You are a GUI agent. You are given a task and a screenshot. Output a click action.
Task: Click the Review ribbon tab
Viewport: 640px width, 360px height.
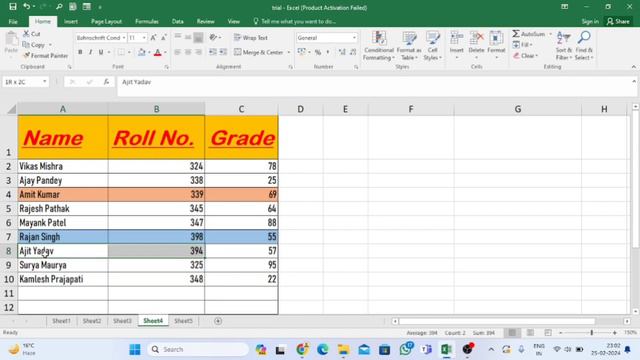(x=205, y=21)
